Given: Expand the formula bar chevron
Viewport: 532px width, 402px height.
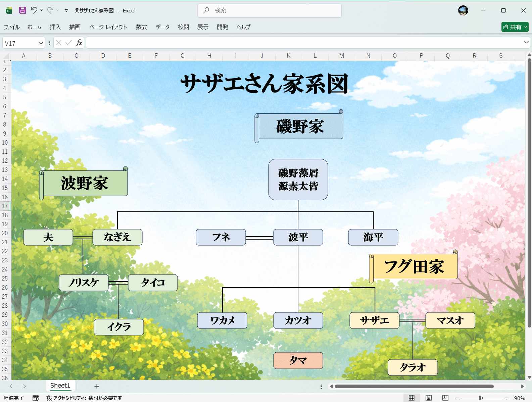Looking at the screenshot, I should [x=526, y=42].
